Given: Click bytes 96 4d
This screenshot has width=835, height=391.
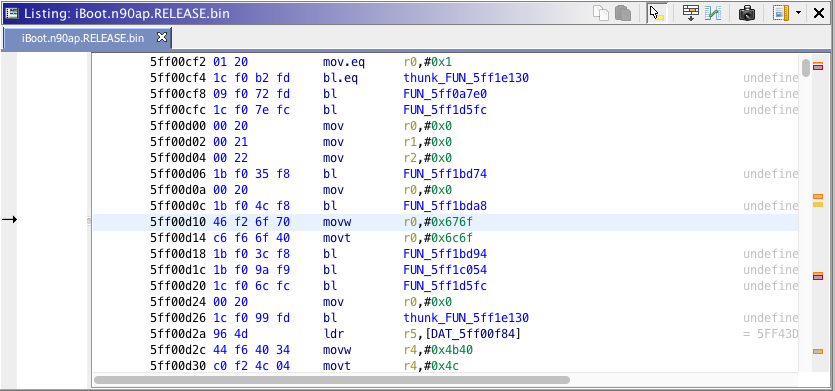Looking at the screenshot, I should (x=230, y=334).
